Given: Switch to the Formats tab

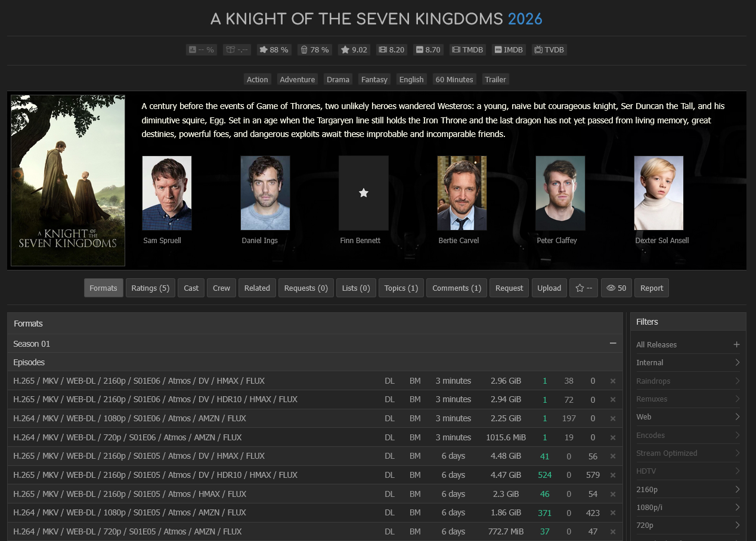Looking at the screenshot, I should click(x=104, y=288).
